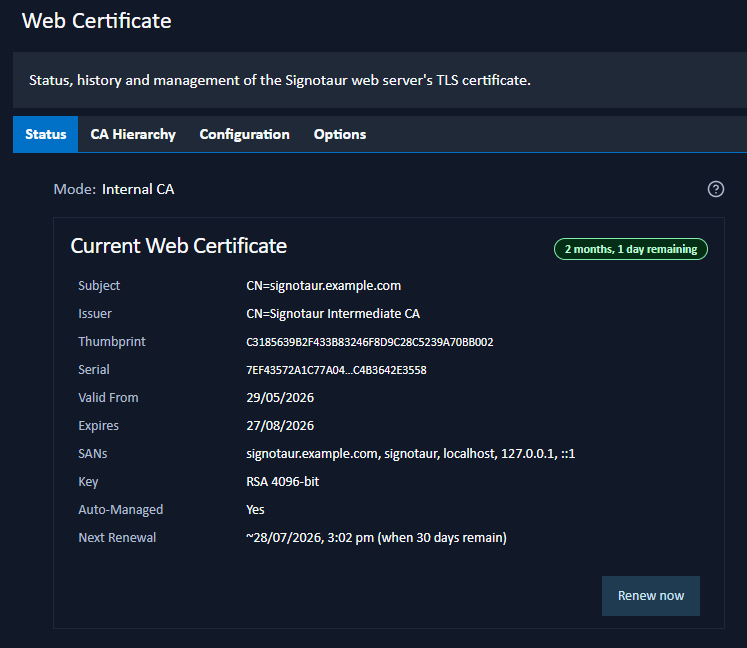The height and width of the screenshot is (648, 747).
Task: Click the TLS certificate description banner text
Action: 280,81
